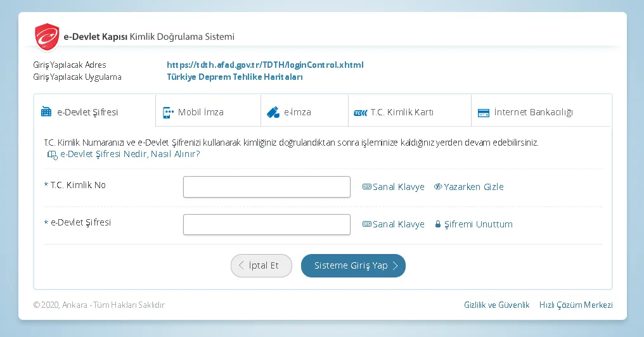Click the T.C. Kimlik No input field
Viewport: 644px width, 337px height.
(267, 187)
